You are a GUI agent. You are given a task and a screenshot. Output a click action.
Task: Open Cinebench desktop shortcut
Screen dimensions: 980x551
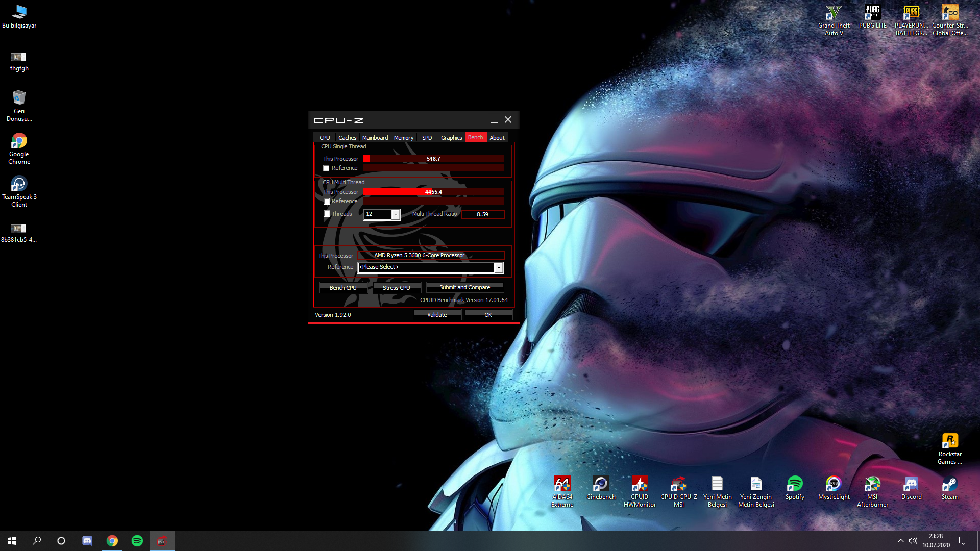tap(601, 488)
